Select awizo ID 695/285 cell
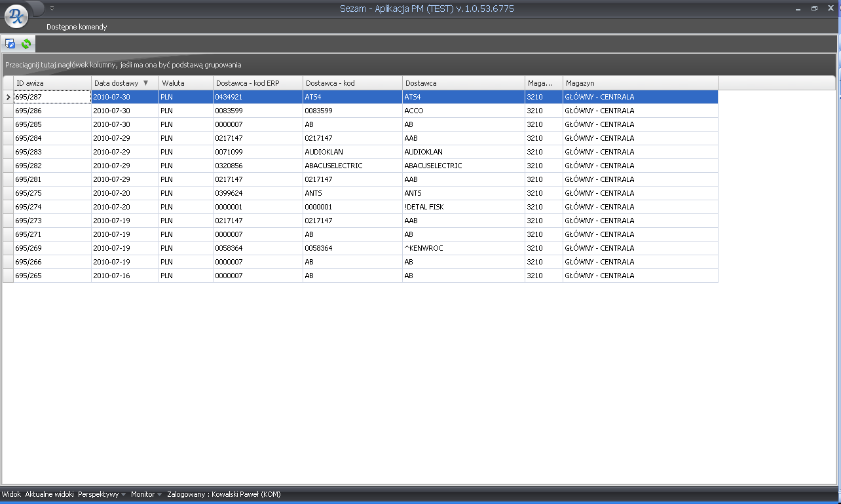 (x=52, y=124)
